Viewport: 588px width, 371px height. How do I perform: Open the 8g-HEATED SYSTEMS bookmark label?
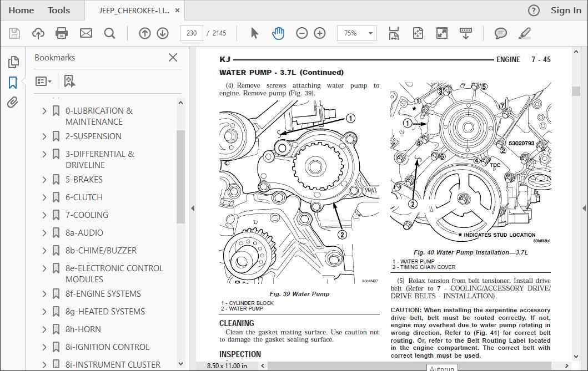[x=105, y=312]
